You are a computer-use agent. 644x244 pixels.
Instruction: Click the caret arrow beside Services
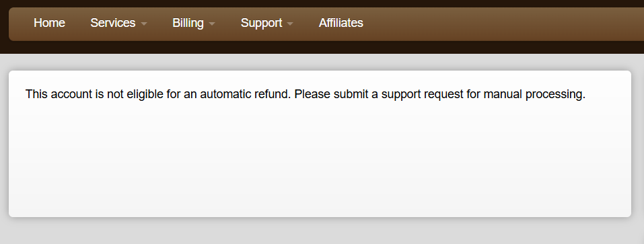pos(144,24)
